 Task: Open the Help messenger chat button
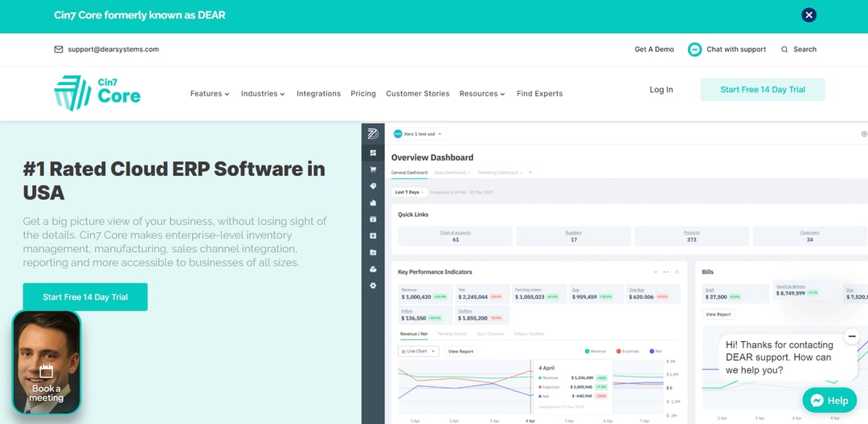(x=829, y=401)
